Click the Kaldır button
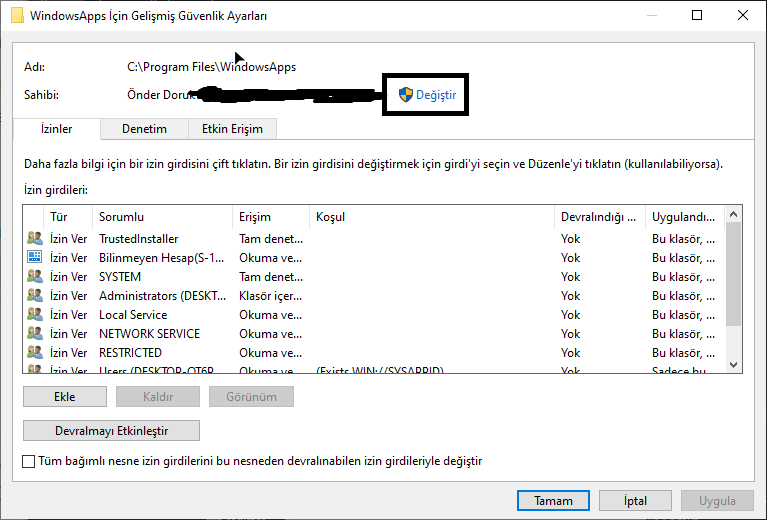 click(158, 397)
